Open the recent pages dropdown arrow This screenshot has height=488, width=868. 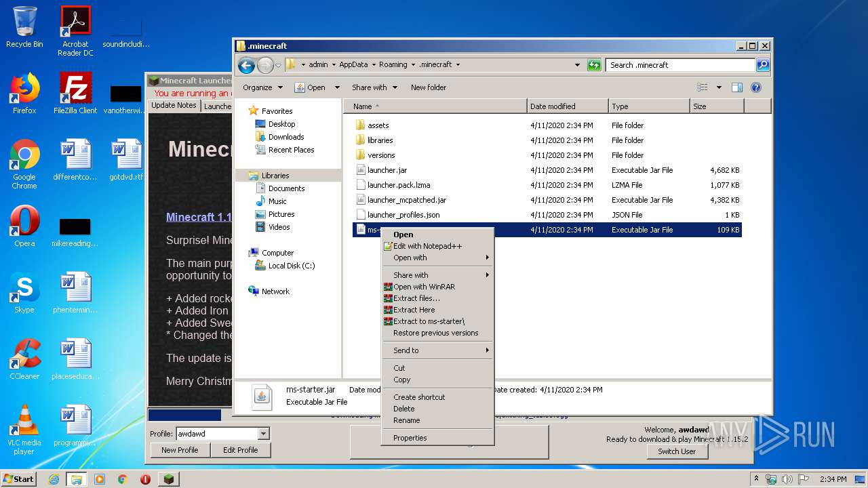278,66
